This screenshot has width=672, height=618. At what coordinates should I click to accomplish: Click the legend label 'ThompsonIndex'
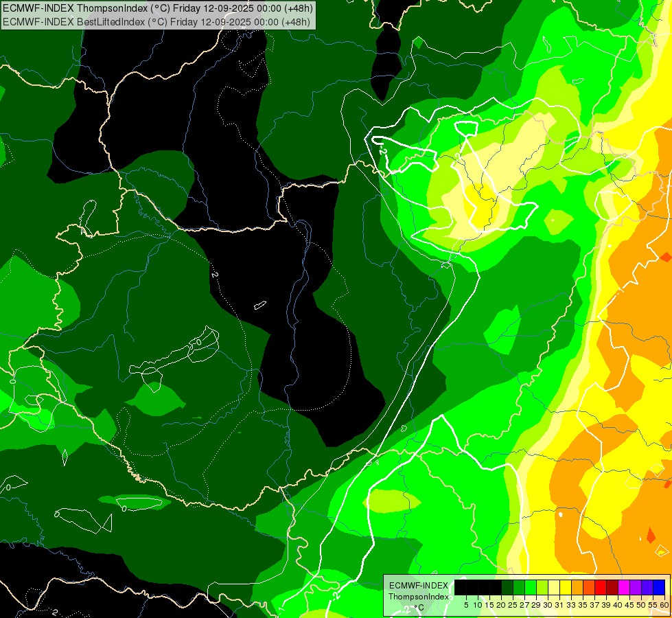419,597
